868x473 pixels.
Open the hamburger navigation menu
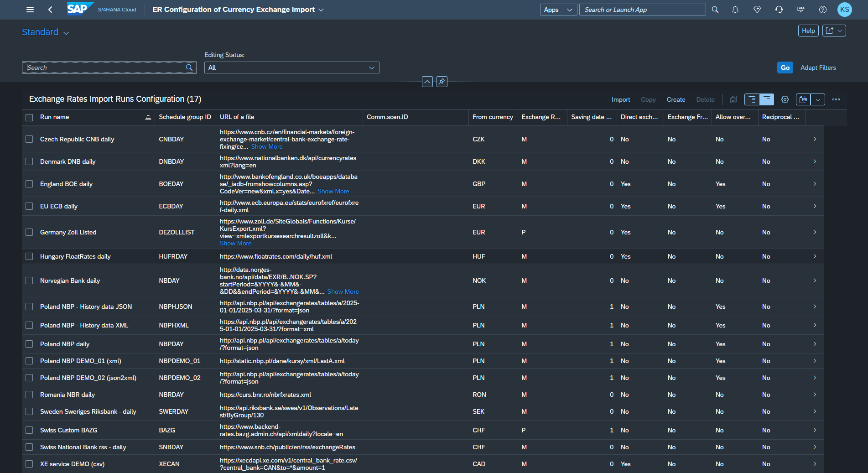coord(30,10)
